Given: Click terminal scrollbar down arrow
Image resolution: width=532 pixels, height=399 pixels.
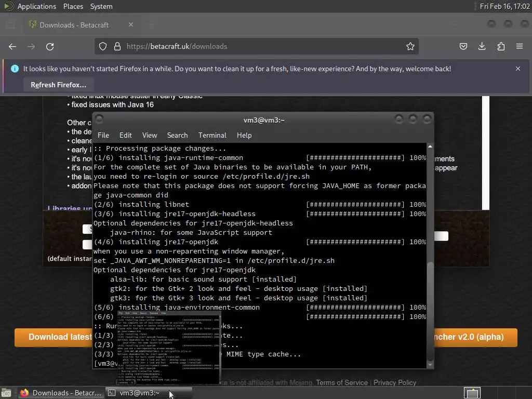Looking at the screenshot, I should pyautogui.click(x=430, y=365).
